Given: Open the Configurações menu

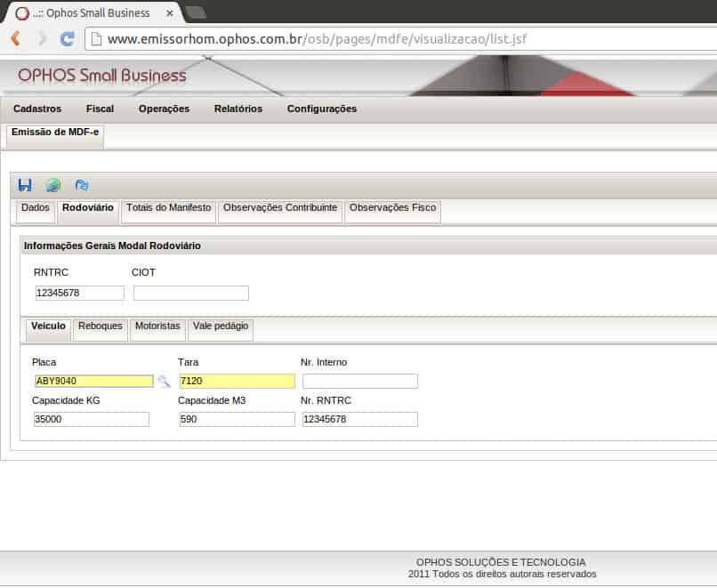Looking at the screenshot, I should (x=322, y=109).
